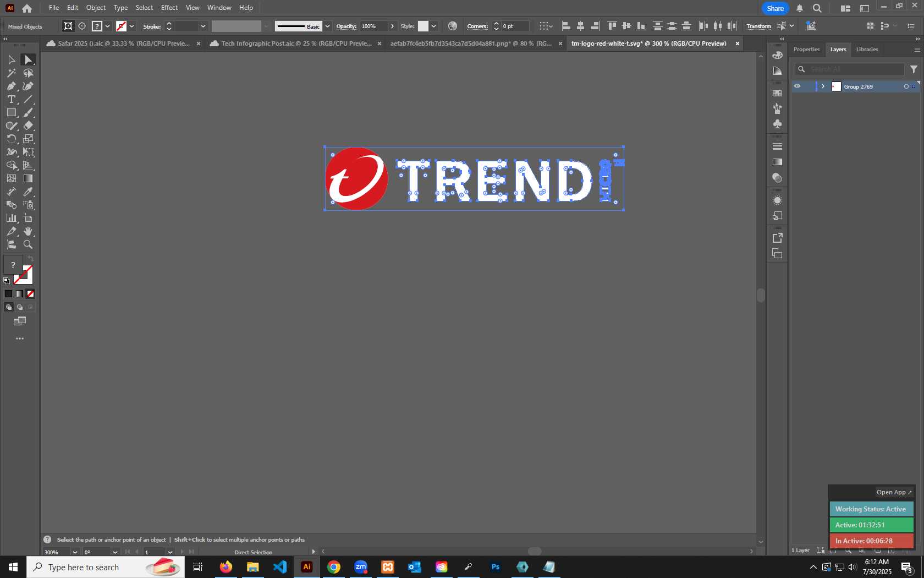Open stroke color swatch dropdown arrow
Screen dimensions: 924x578
(x=131, y=26)
